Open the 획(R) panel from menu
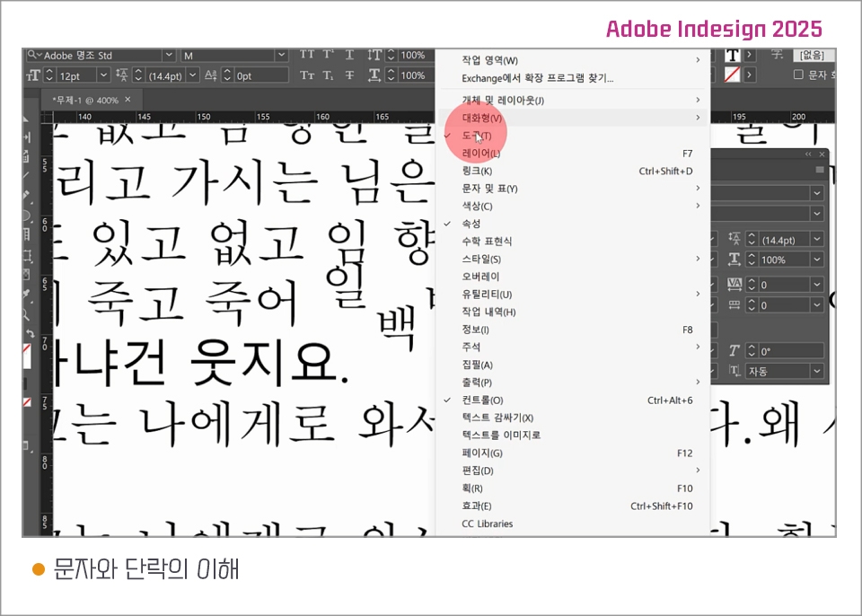The height and width of the screenshot is (616, 862). (572, 488)
